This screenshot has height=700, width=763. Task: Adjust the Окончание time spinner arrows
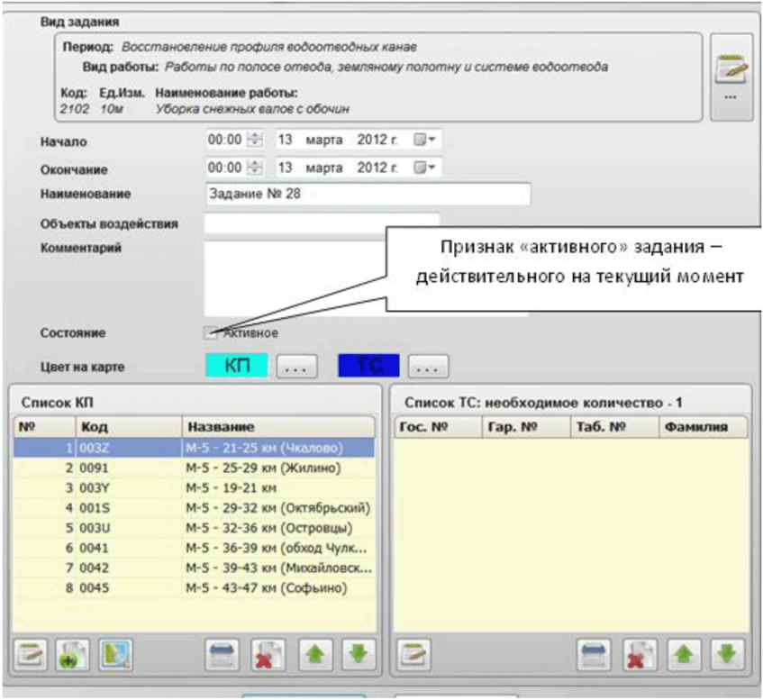coord(255,168)
